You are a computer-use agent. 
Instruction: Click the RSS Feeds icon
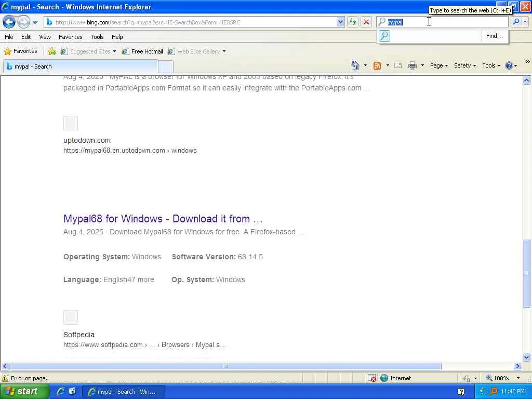[377, 66]
